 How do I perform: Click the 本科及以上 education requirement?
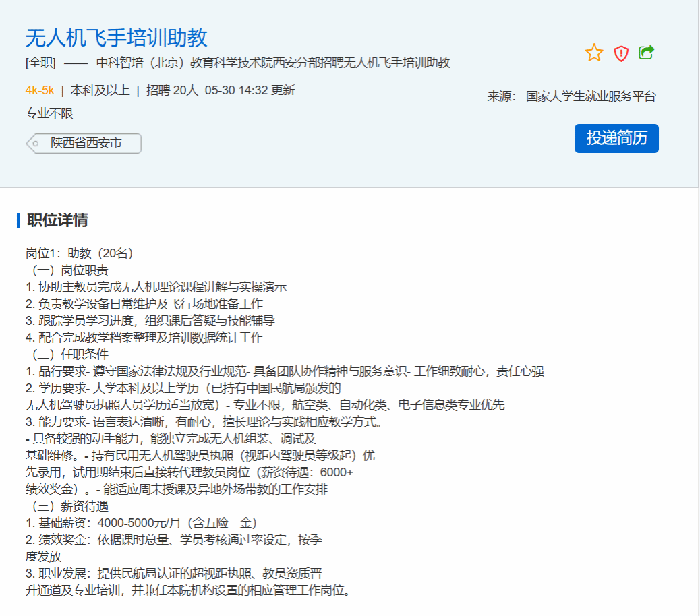coord(100,90)
